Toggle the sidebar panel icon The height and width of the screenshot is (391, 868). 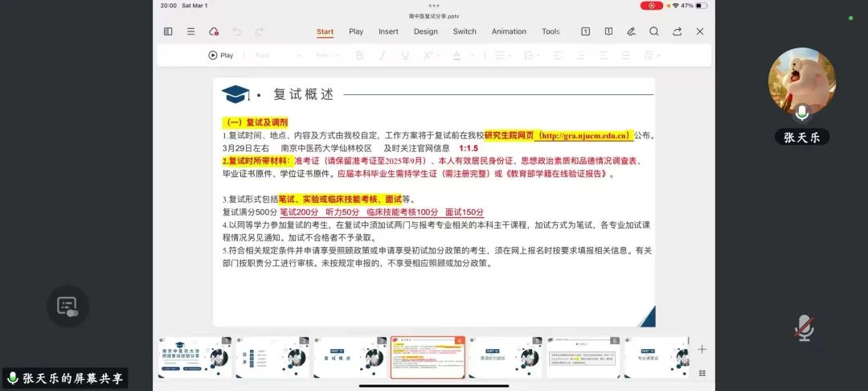coord(168,31)
